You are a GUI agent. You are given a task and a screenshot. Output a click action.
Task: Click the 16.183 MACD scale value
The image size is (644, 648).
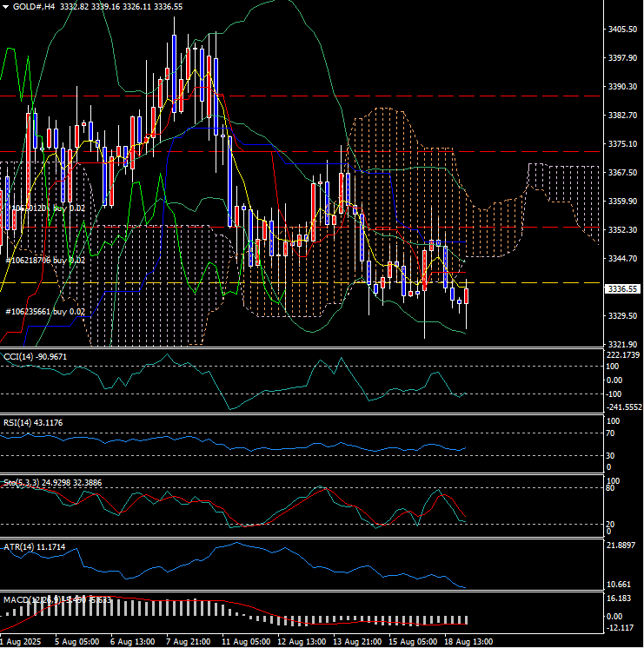619,598
